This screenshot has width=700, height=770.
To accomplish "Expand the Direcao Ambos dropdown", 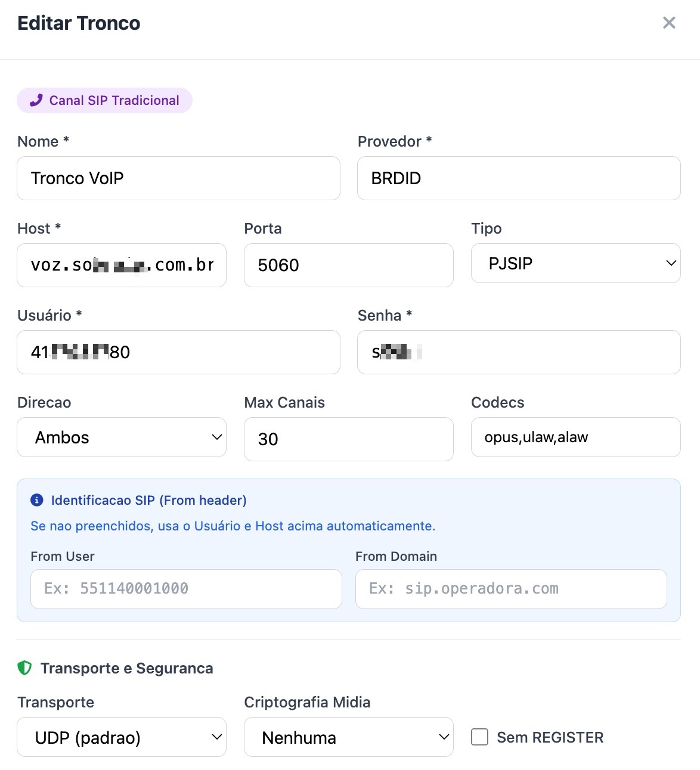I will [122, 437].
